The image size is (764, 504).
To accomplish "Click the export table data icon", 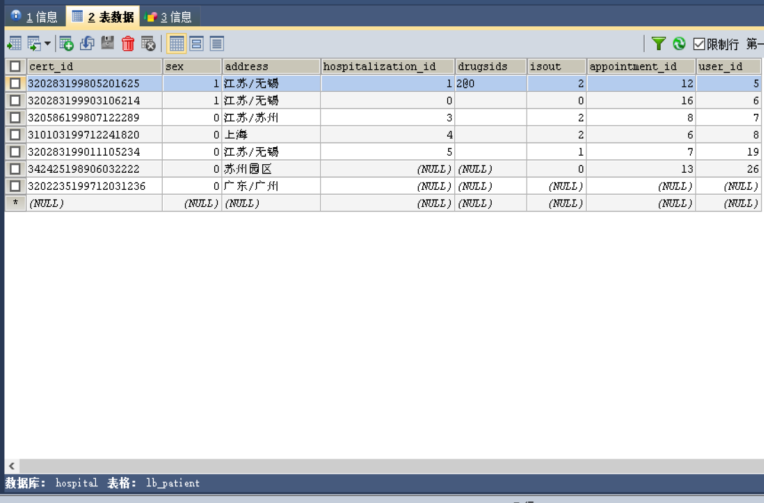I will (14, 44).
